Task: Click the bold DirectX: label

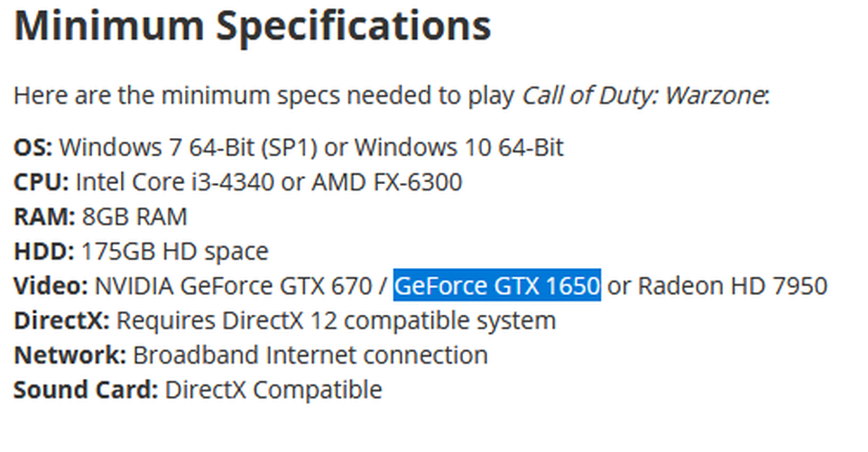Action: coord(62,320)
